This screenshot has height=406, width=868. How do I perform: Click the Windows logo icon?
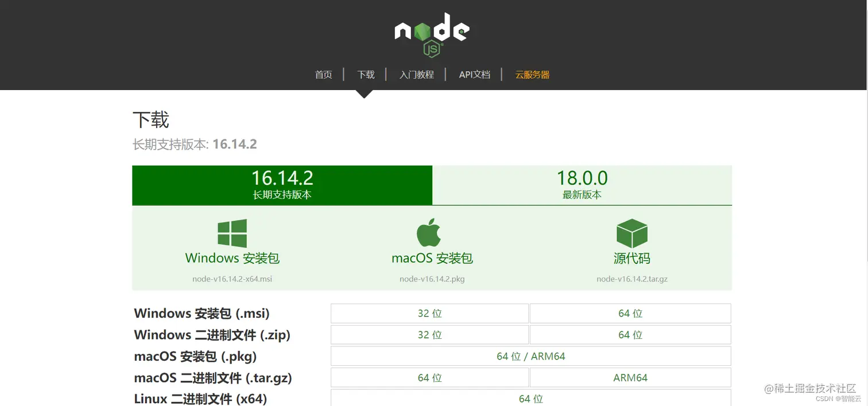(232, 233)
